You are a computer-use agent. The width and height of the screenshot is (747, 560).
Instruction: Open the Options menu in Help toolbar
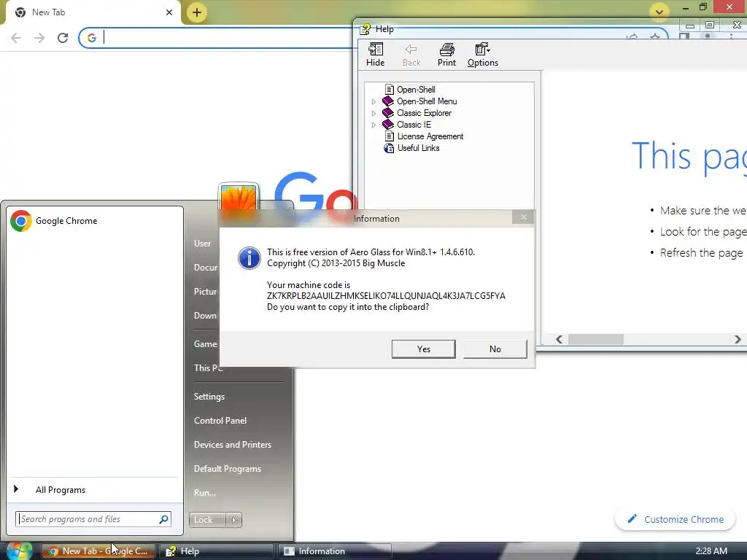click(x=483, y=55)
